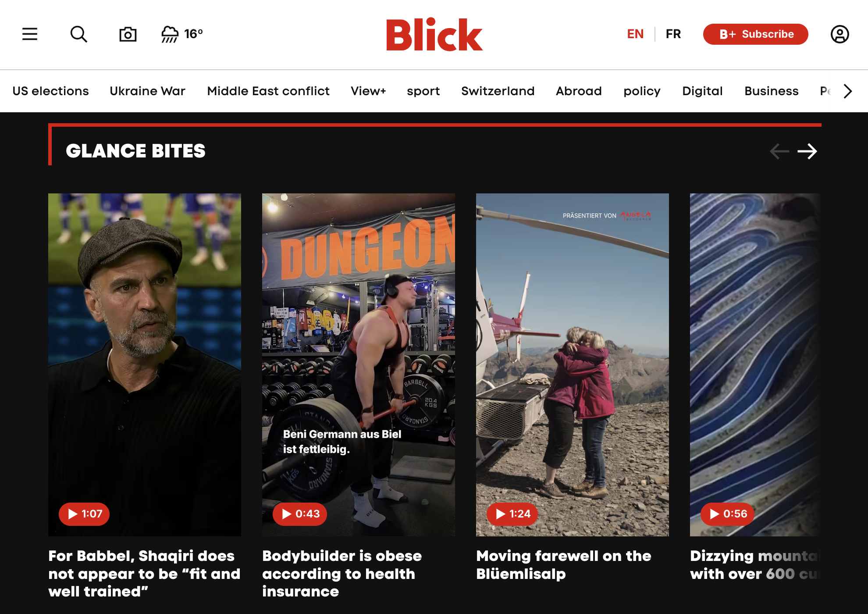
Task: Expand more navigation categories with chevron
Action: click(x=848, y=91)
